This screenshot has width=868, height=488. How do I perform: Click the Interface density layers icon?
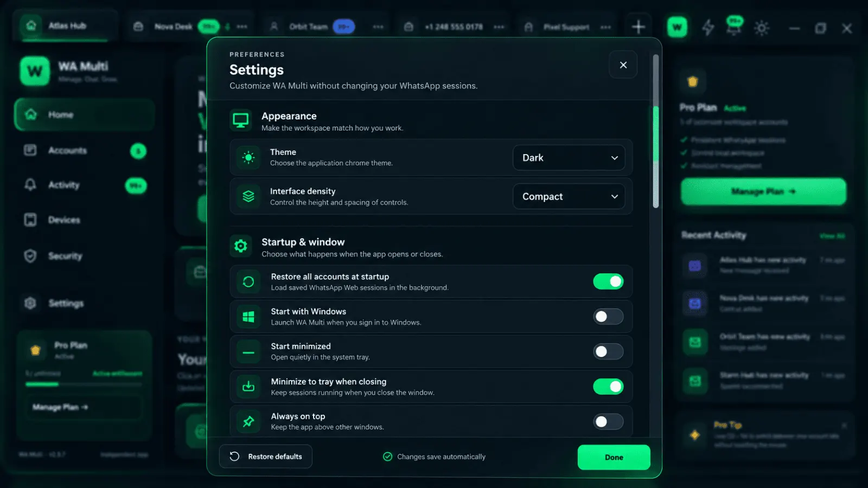(248, 197)
